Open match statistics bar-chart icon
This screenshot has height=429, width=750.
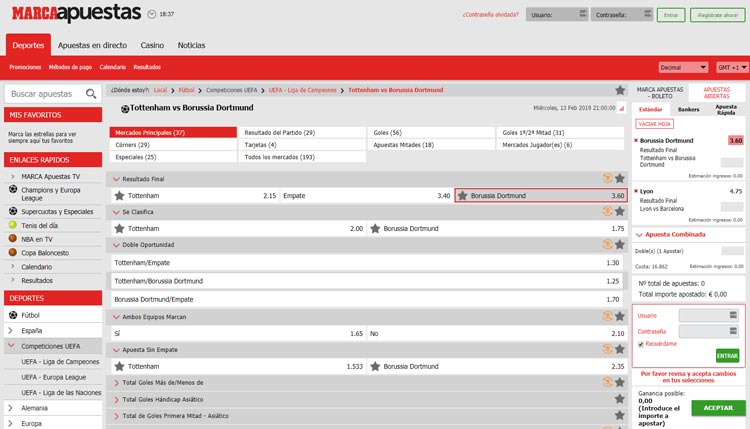622,109
